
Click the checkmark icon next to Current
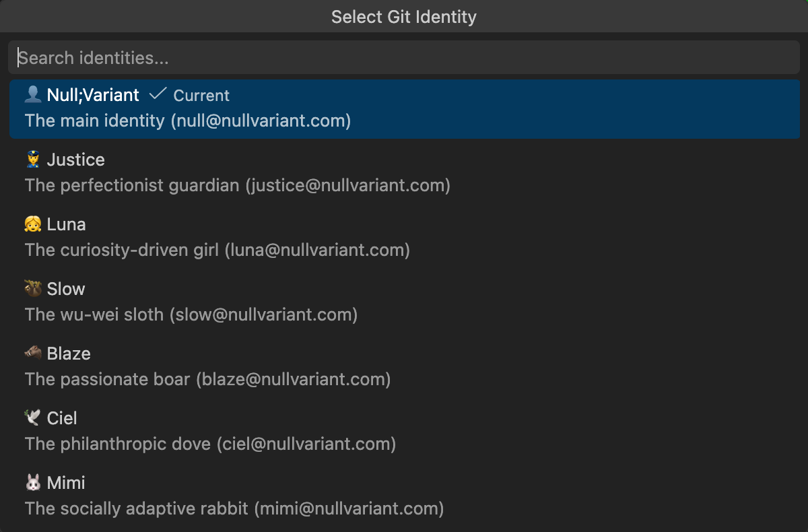(158, 94)
